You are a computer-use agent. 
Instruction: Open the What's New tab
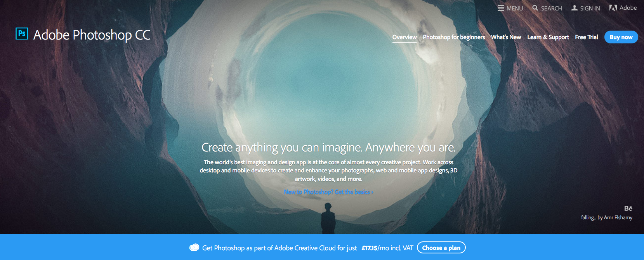tap(506, 37)
